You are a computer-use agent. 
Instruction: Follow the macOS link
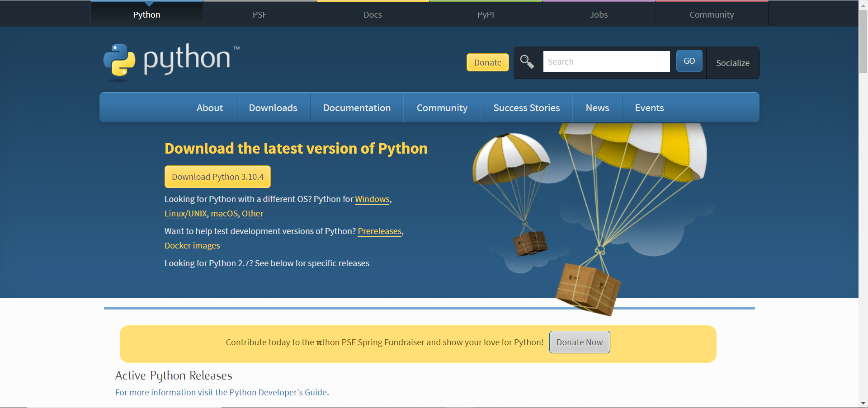224,214
